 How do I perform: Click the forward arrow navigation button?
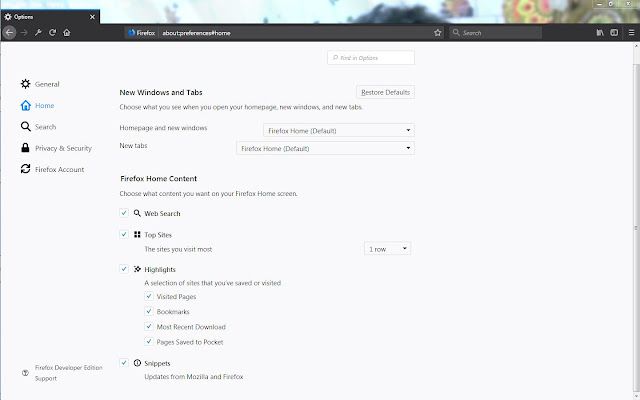click(24, 33)
